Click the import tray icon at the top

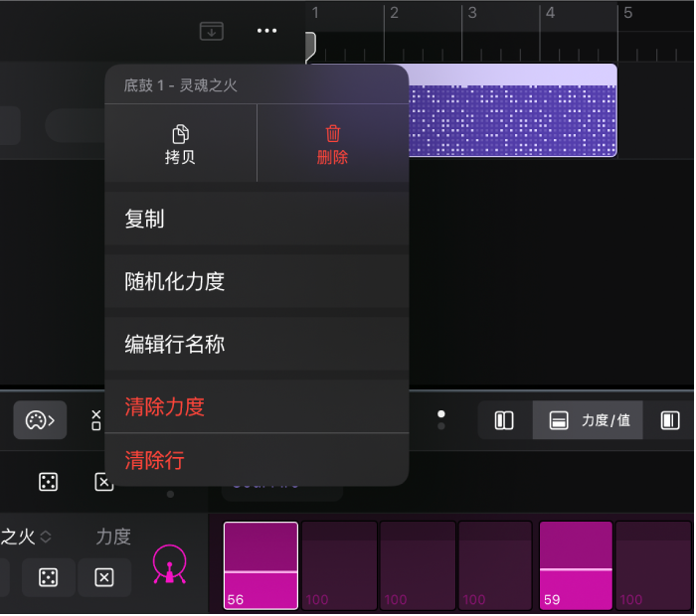click(x=212, y=31)
